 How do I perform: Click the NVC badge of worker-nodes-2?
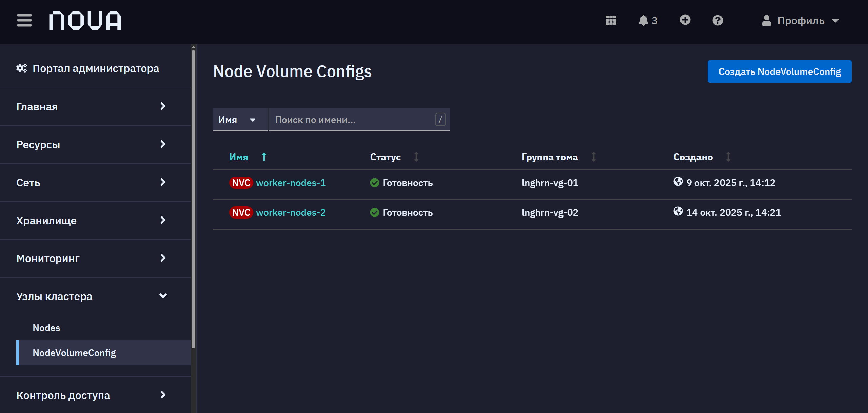(x=241, y=213)
